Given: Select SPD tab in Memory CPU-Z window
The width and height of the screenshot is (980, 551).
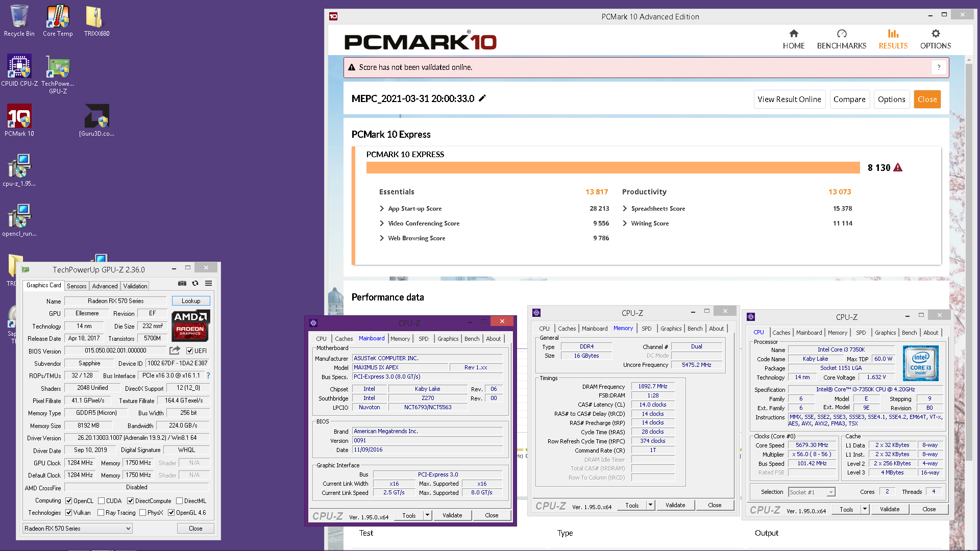Looking at the screenshot, I should point(646,328).
